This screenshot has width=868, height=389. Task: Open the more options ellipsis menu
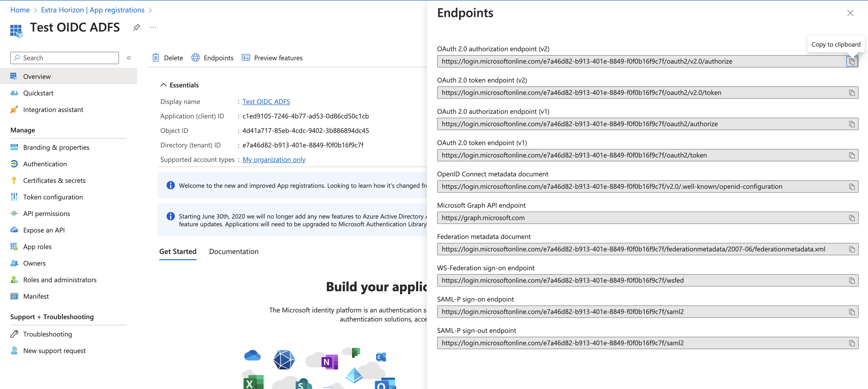point(153,27)
